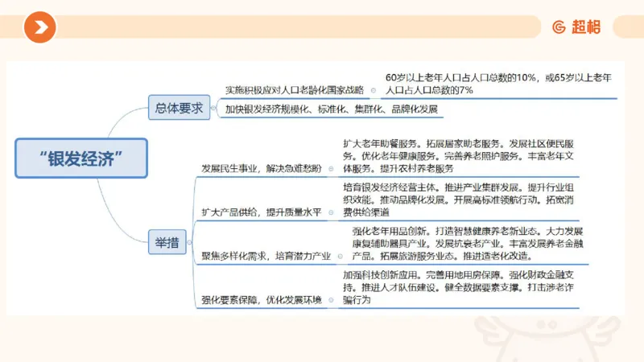The image size is (644, 362).
Task: Collapse toggle after 聚焦多样化需求，培育潜力产业
Action: pos(340,257)
